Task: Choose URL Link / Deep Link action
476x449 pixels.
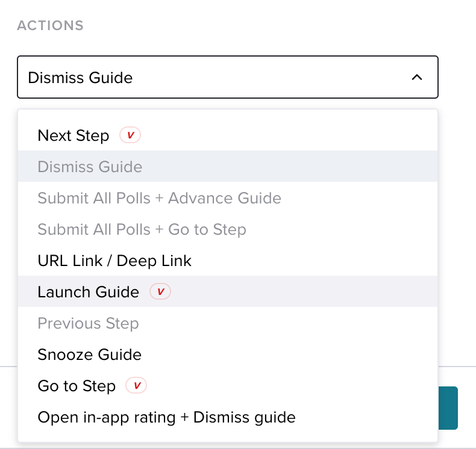Action: 228,261
